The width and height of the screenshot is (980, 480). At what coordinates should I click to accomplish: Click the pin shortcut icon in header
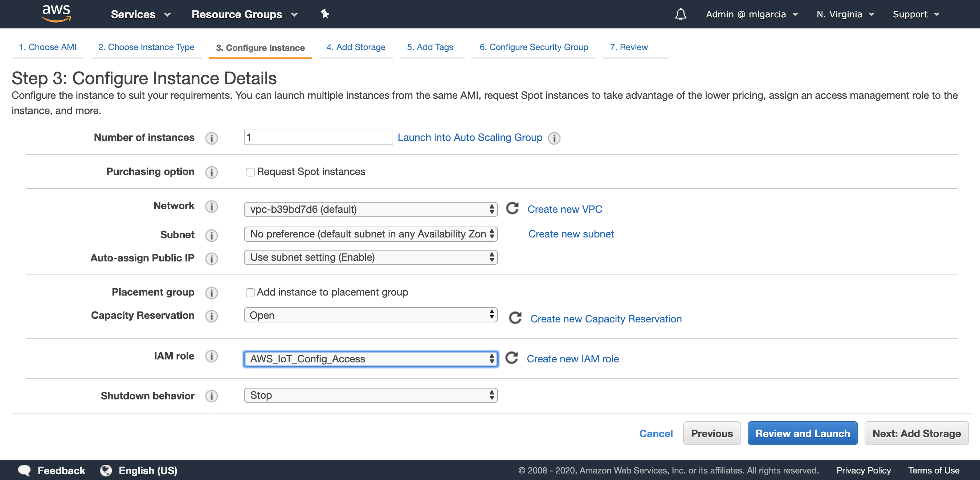324,14
